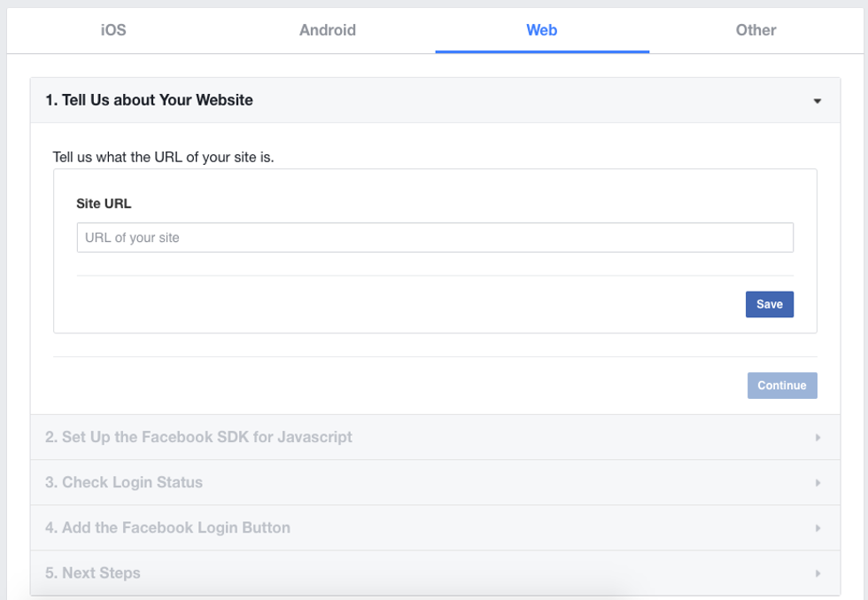Select the Web tab

click(x=541, y=29)
